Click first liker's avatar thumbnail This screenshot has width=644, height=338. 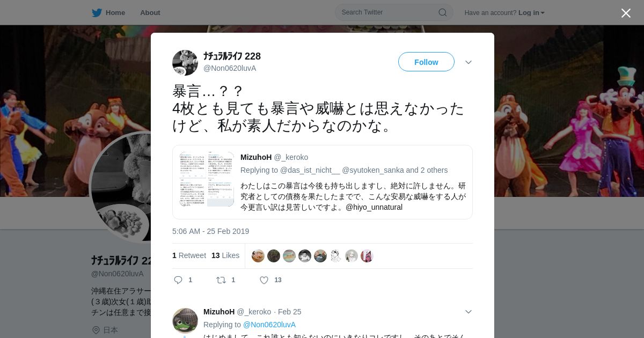click(258, 256)
